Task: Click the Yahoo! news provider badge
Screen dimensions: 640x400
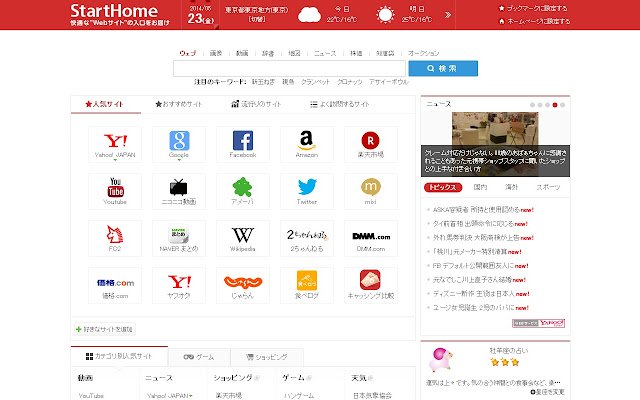Action: coord(538,323)
